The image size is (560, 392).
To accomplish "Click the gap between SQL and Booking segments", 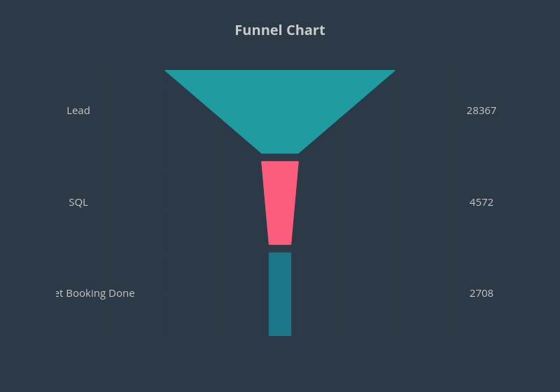I will [x=280, y=248].
